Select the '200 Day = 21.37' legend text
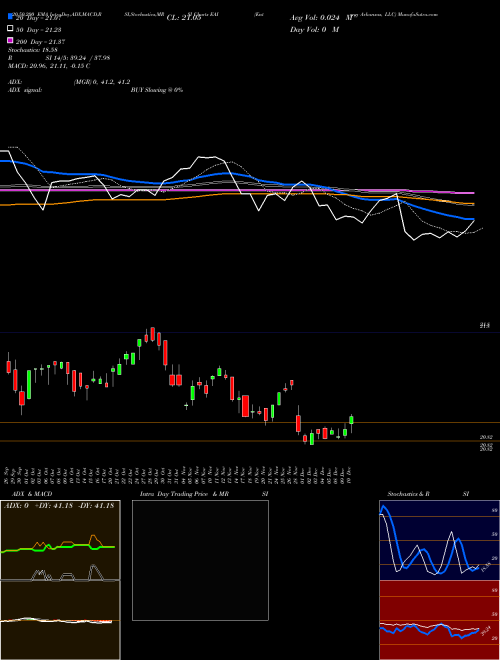The height and width of the screenshot is (660, 500). [40, 42]
